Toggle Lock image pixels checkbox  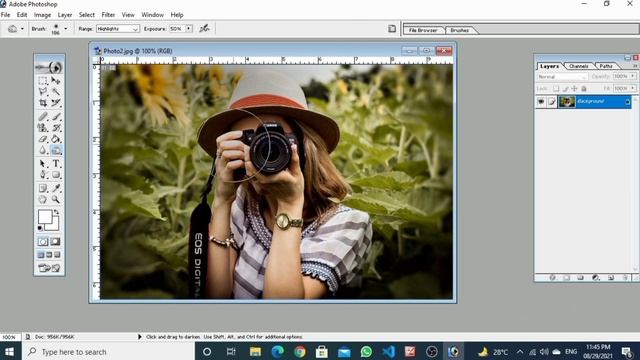pos(565,88)
